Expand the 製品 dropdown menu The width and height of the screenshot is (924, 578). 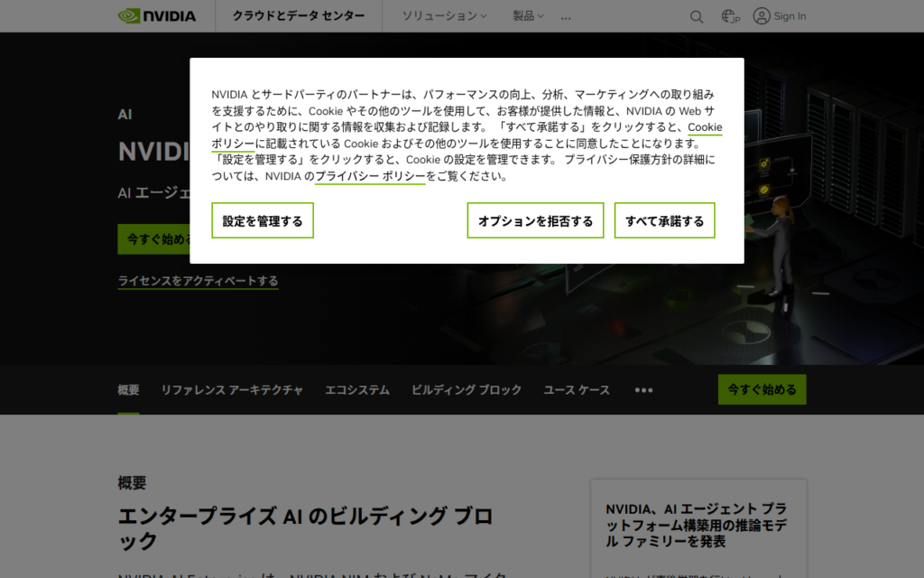click(528, 16)
